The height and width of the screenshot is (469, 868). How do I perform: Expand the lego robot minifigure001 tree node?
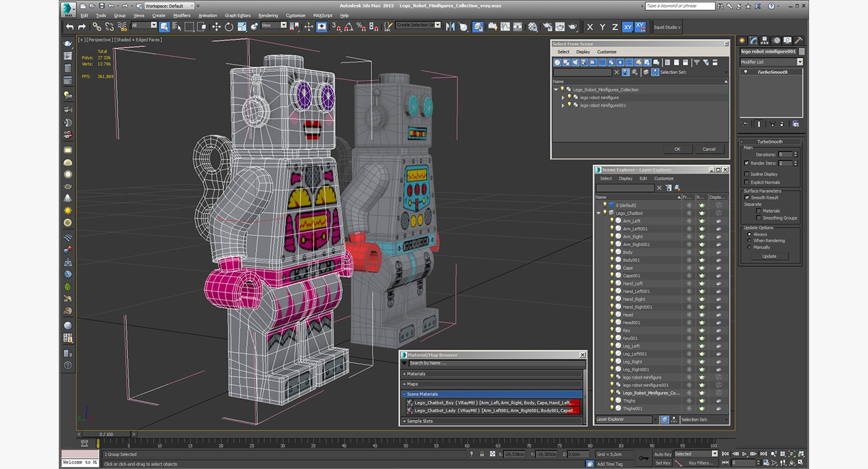[563, 105]
